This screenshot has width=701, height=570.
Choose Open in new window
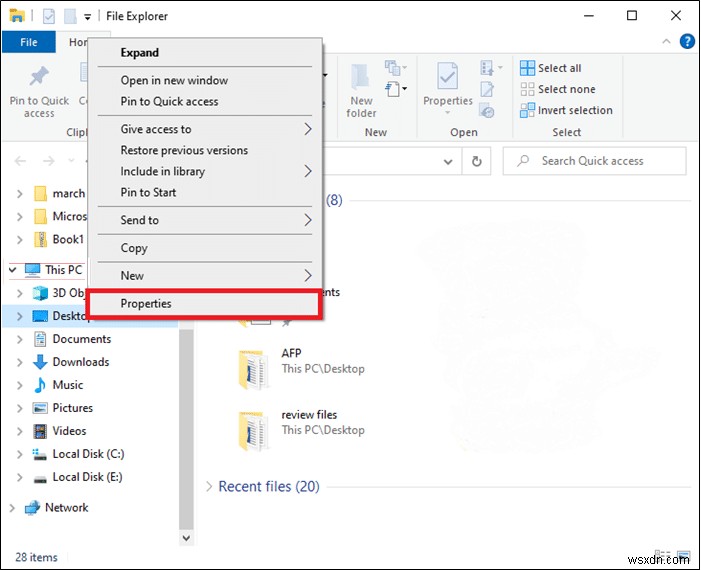pyautogui.click(x=205, y=80)
